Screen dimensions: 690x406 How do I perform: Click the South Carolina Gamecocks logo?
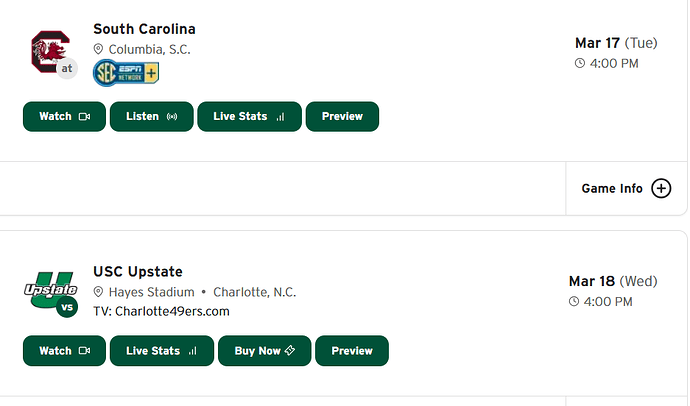click(x=50, y=50)
